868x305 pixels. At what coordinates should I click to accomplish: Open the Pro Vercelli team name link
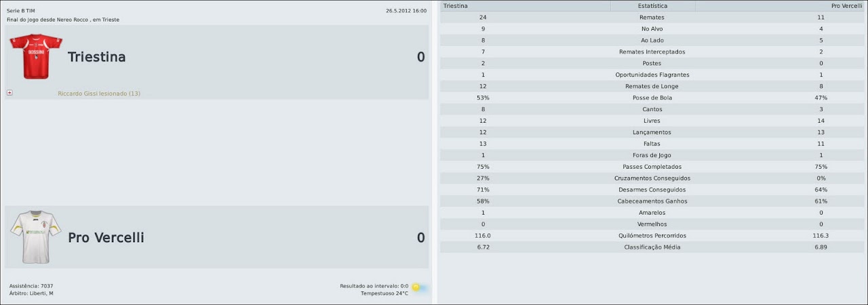click(106, 238)
